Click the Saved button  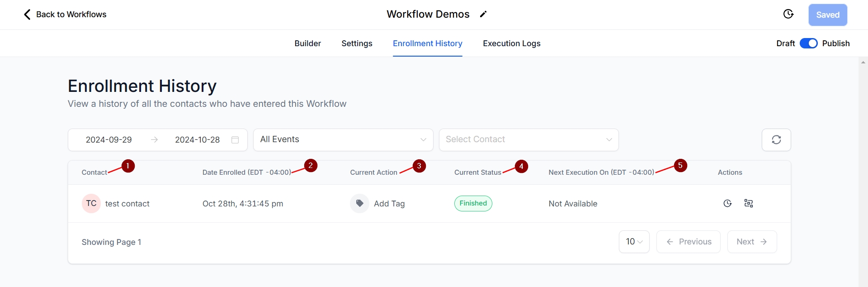827,15
